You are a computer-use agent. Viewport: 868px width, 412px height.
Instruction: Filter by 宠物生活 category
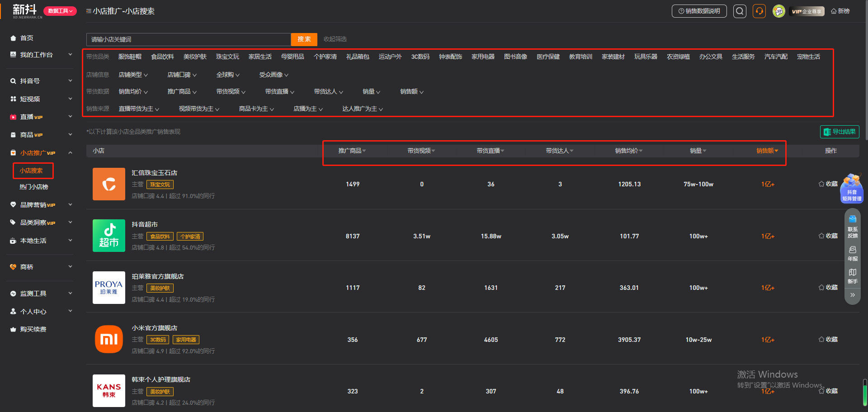click(x=808, y=57)
